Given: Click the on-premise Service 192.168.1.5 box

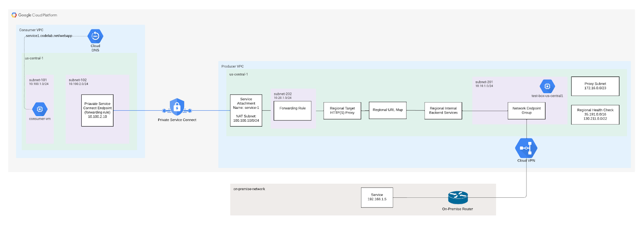Looking at the screenshot, I should click(x=377, y=197).
